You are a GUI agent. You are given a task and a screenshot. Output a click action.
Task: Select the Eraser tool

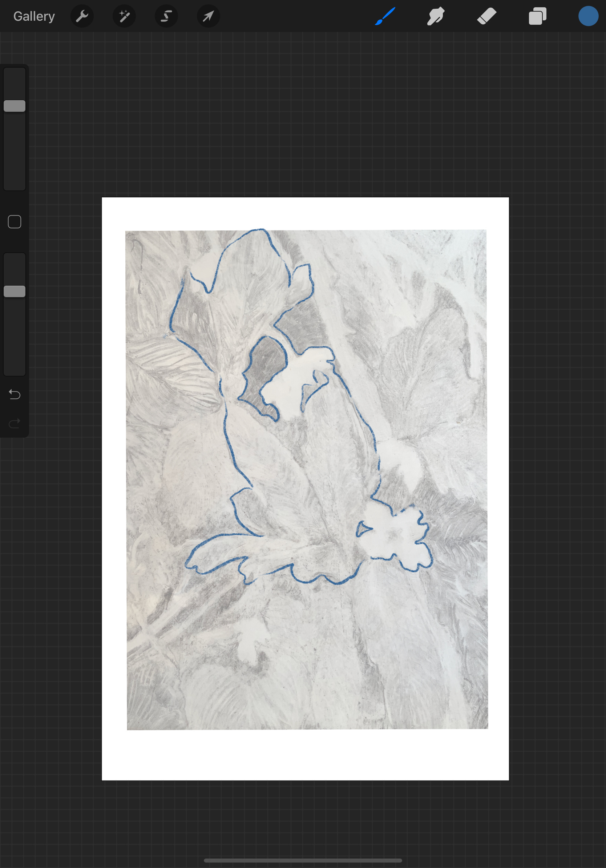point(486,16)
